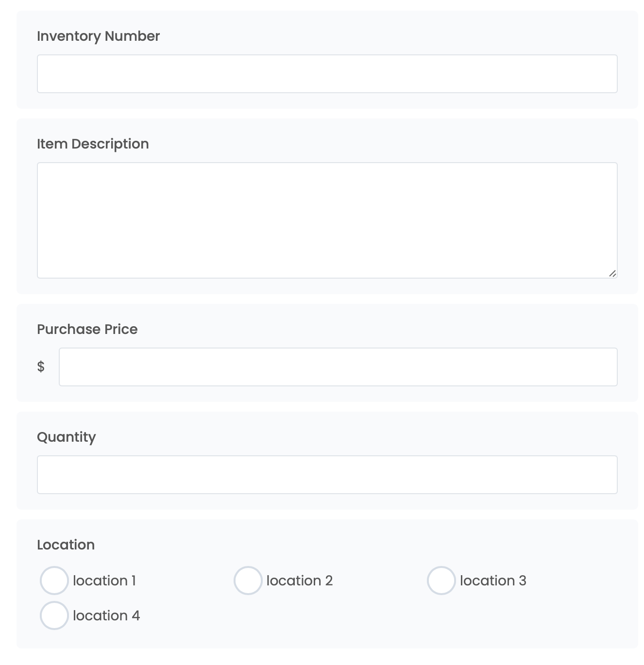Click into the Quantity field
The width and height of the screenshot is (644, 665).
[x=327, y=475]
